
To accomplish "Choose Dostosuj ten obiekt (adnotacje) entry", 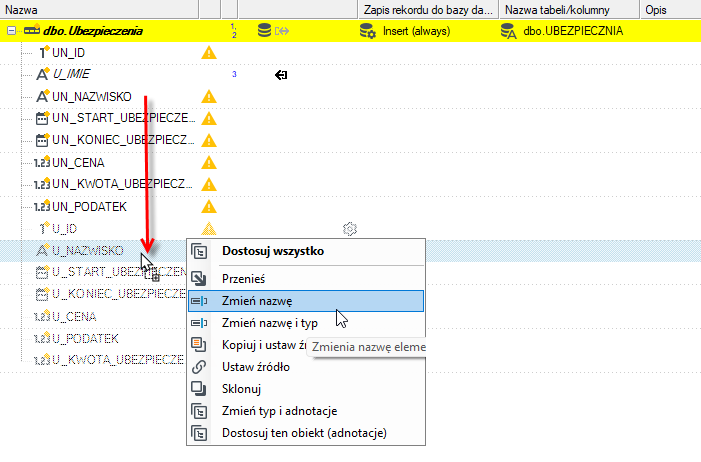I will (306, 432).
